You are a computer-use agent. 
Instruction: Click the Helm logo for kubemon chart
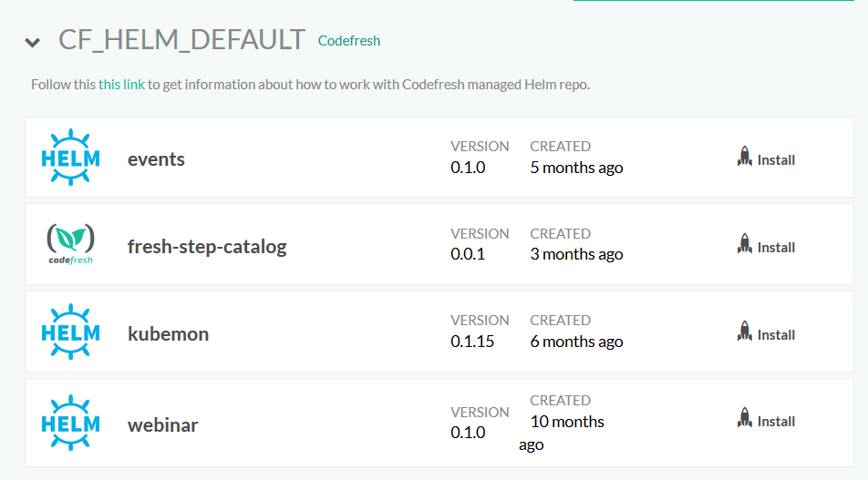coord(71,332)
